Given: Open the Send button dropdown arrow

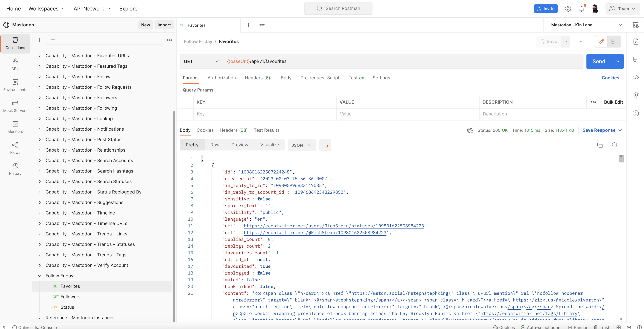Looking at the screenshot, I should click(617, 61).
